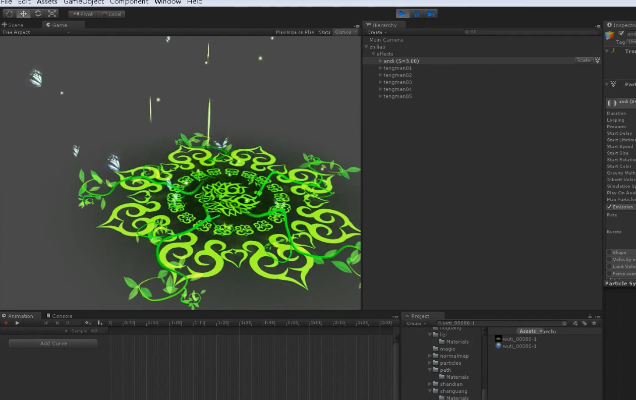
Task: Select the wuli_00000-3 texture asset icon
Action: [x=498, y=338]
